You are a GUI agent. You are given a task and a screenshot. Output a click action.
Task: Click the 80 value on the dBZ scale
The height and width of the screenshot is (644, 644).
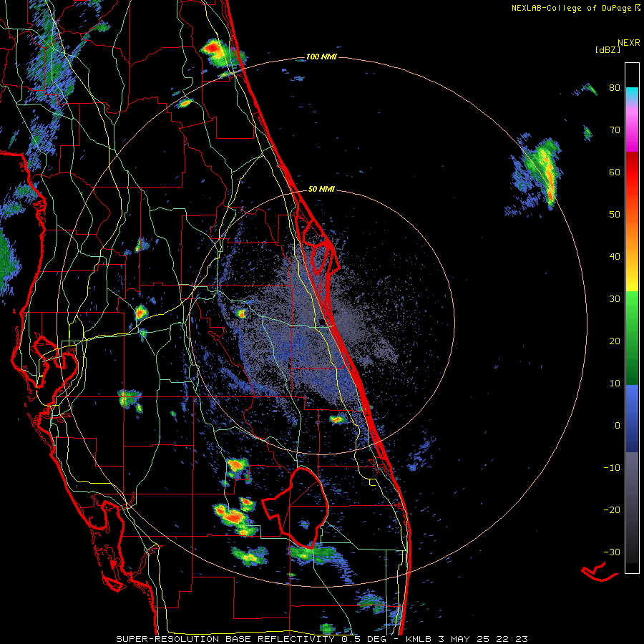[615, 88]
